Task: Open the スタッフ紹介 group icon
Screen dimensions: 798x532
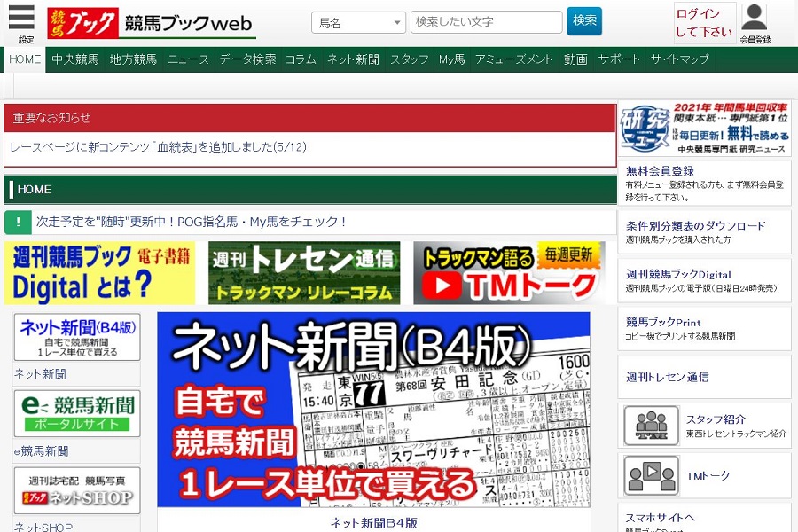Action: pyautogui.click(x=652, y=426)
